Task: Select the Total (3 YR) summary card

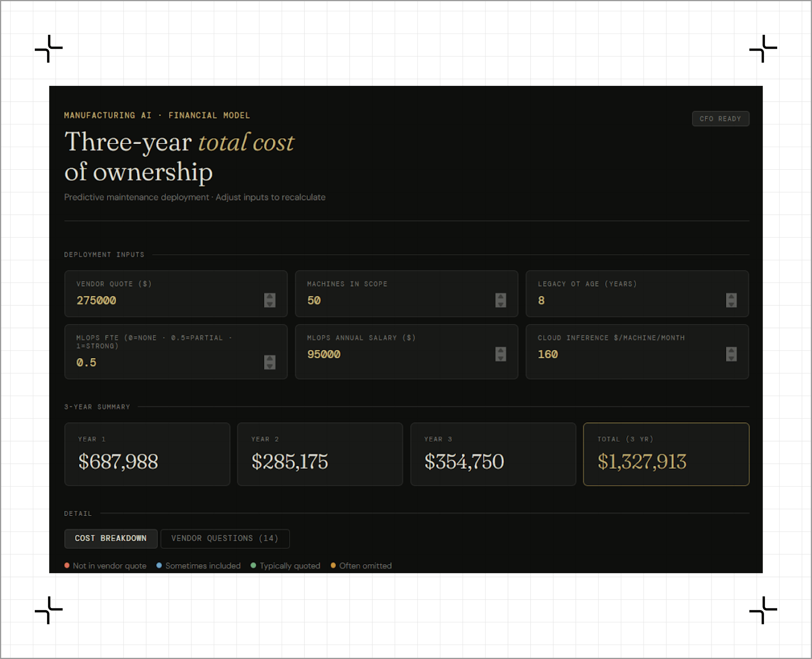Action: 666,454
